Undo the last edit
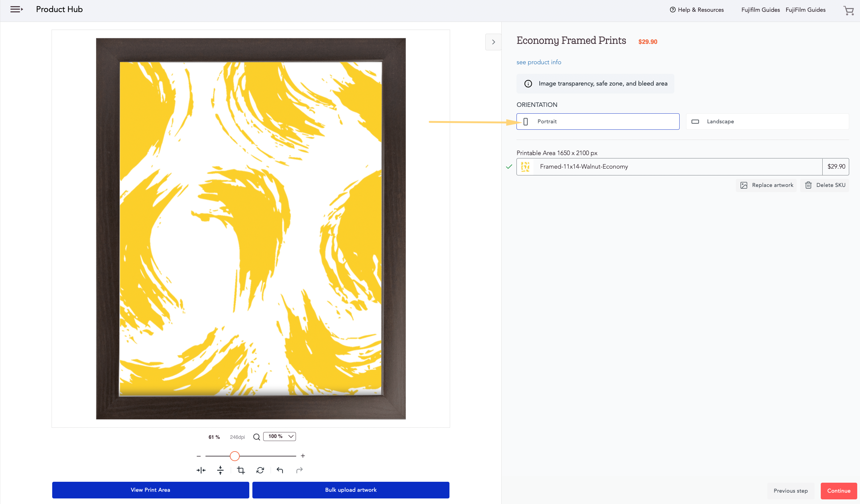This screenshot has height=504, width=860. (280, 470)
